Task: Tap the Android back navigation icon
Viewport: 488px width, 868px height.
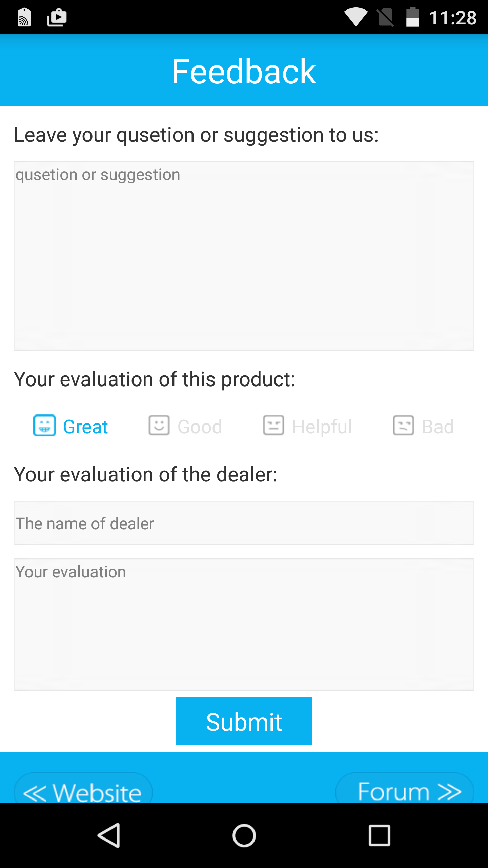Action: (x=109, y=835)
